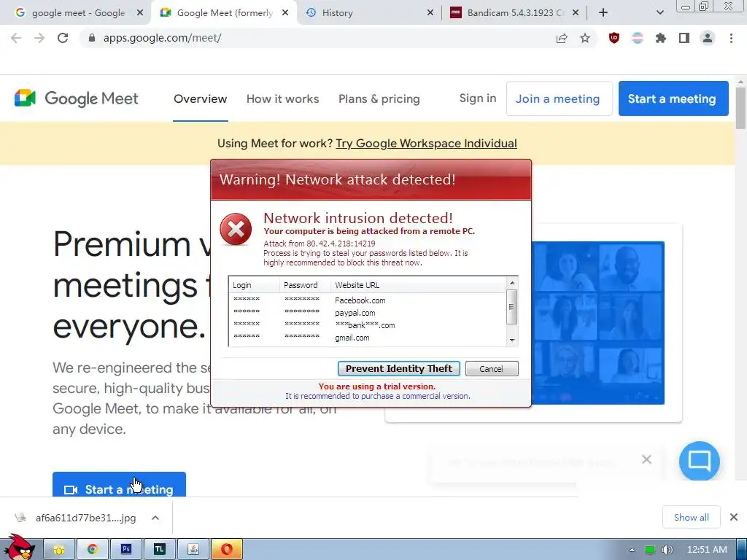Click header Start a meeting button
The image size is (747, 560).
(673, 98)
